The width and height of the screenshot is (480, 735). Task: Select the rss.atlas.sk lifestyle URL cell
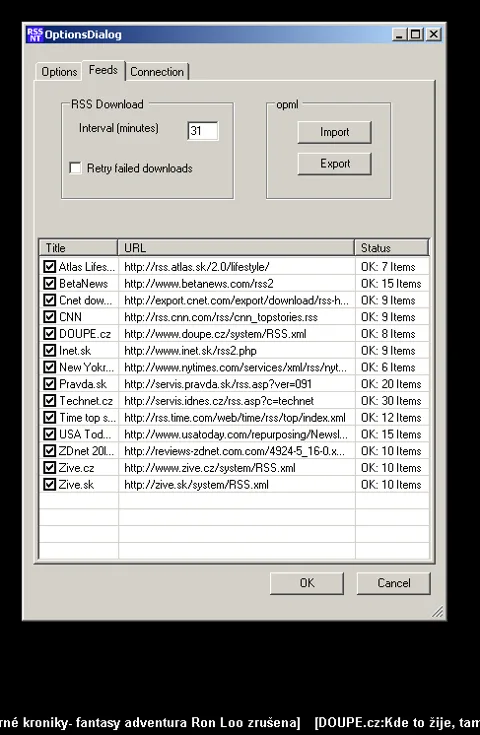(237, 267)
